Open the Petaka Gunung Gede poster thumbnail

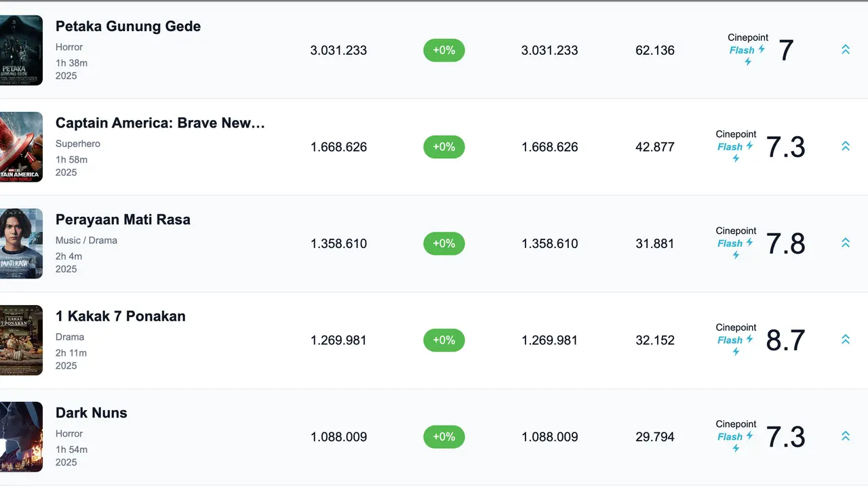21,50
